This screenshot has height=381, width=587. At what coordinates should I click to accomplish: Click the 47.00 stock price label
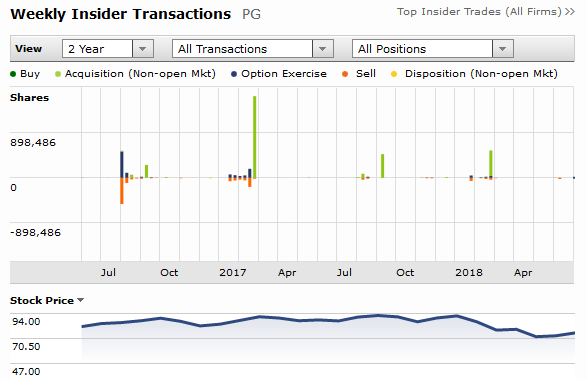point(26,372)
